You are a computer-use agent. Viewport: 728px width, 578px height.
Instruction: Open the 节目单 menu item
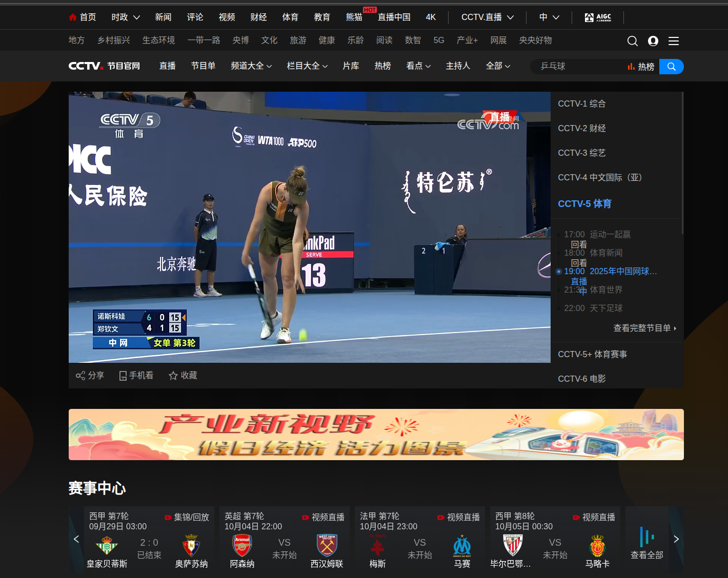203,66
